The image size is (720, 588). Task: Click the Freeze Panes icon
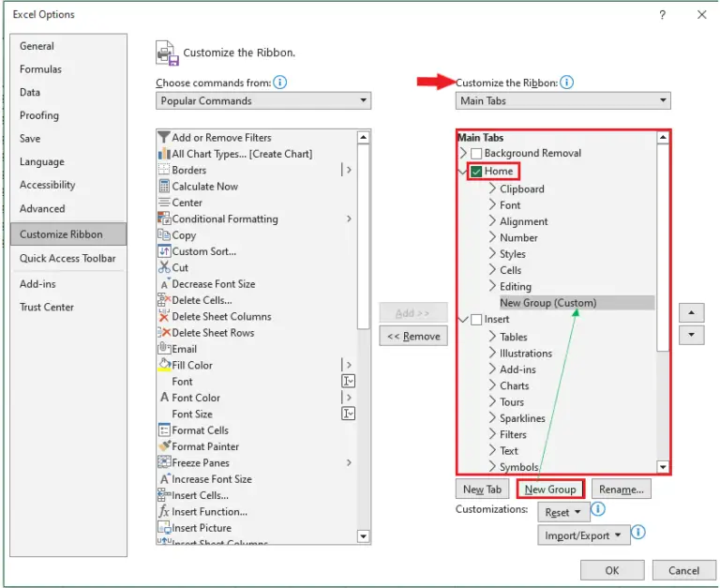164,462
